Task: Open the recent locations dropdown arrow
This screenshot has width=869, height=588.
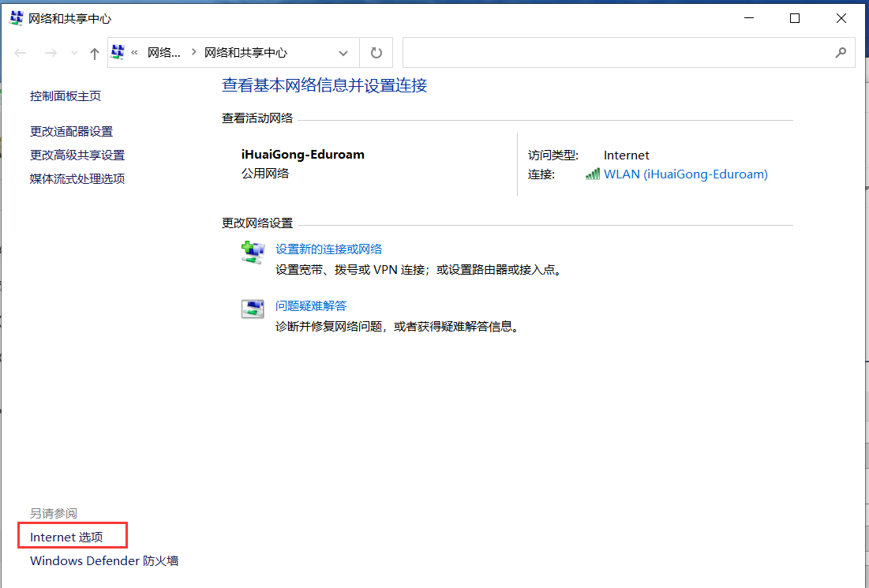Action: pos(75,53)
